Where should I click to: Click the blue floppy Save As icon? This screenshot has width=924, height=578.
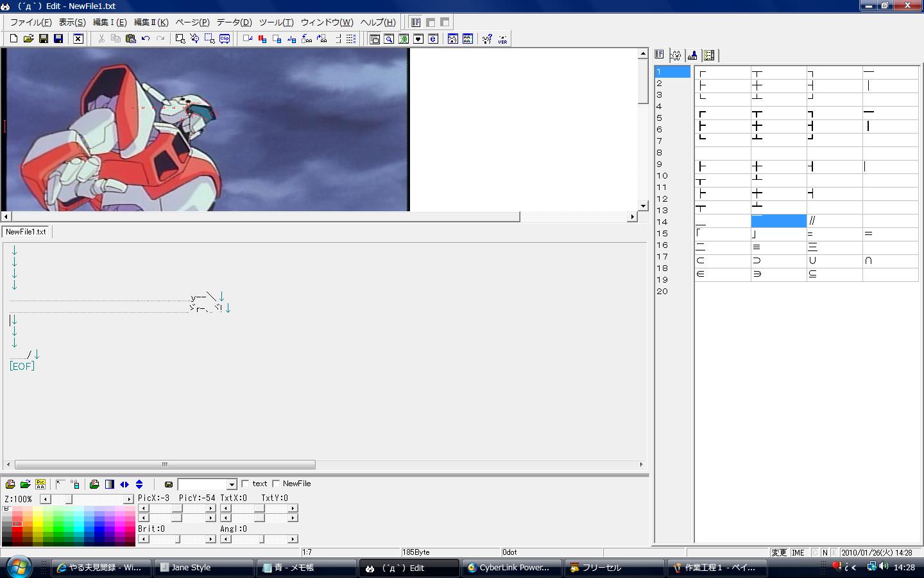(58, 39)
